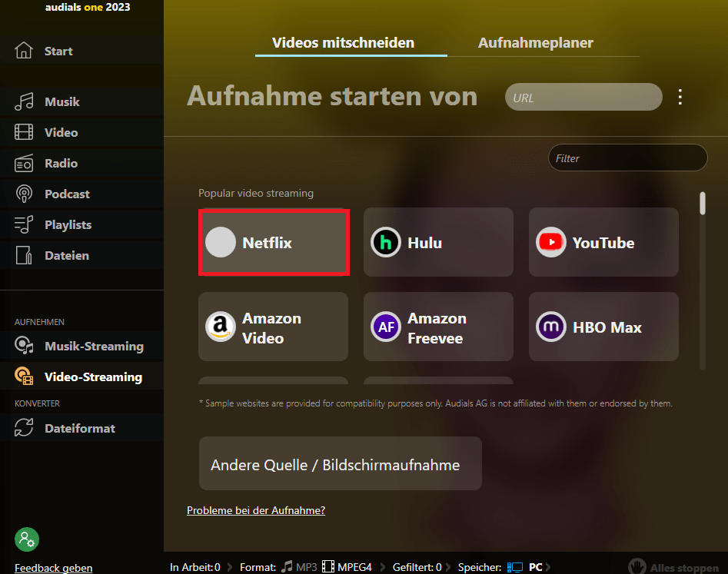The height and width of the screenshot is (574, 728).
Task: Choose YouTube as recording source
Action: pyautogui.click(x=603, y=242)
